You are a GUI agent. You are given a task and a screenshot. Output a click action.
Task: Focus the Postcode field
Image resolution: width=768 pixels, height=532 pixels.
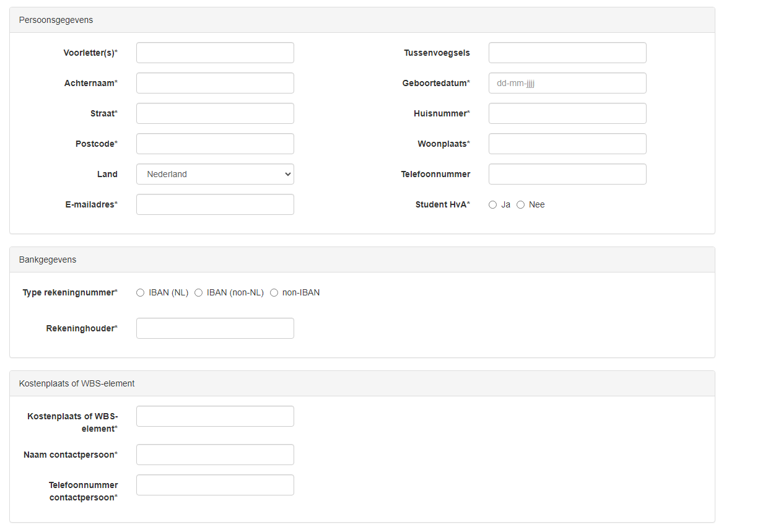point(215,144)
